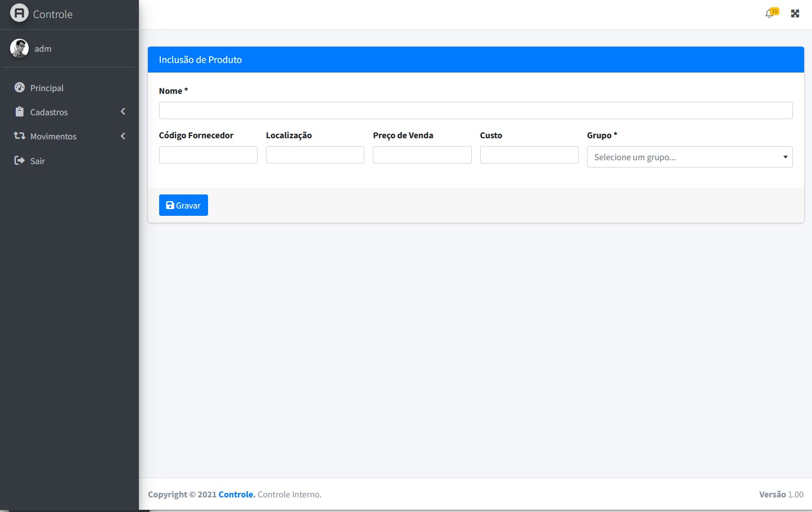This screenshot has width=812, height=512.
Task: Click into the Localização input
Action: (315, 155)
